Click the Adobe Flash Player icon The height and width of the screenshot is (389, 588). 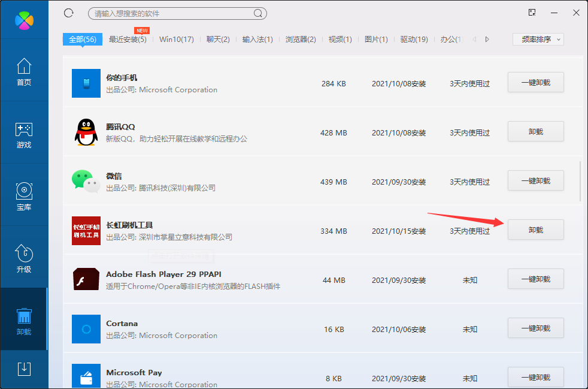[86, 279]
